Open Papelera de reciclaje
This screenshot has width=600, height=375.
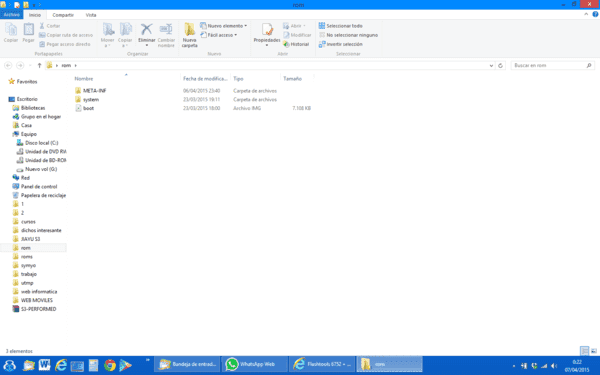tap(43, 196)
